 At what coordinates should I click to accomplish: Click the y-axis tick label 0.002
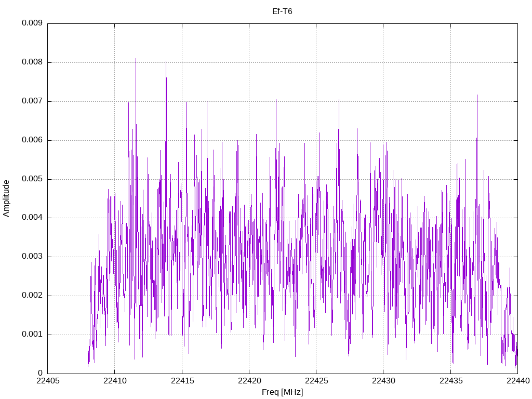coord(32,296)
